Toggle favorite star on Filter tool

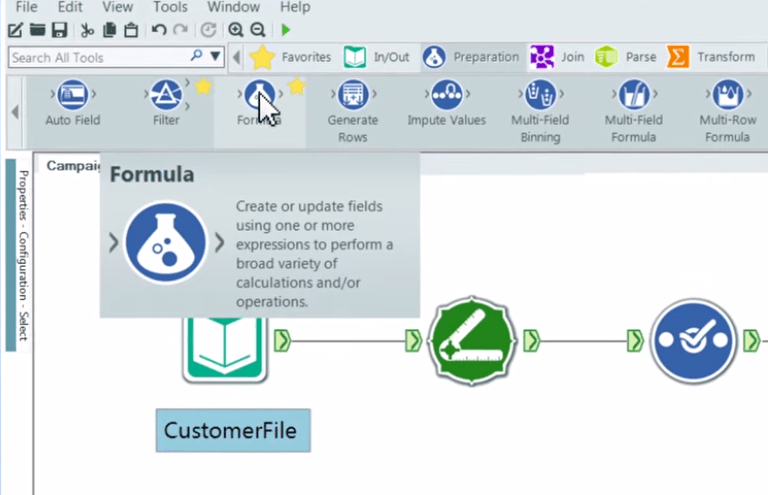click(203, 87)
